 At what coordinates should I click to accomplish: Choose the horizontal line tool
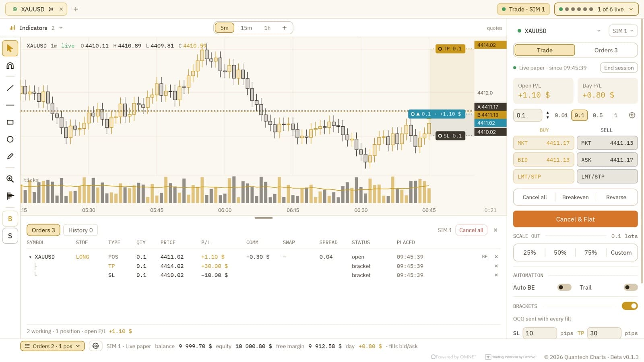(10, 105)
